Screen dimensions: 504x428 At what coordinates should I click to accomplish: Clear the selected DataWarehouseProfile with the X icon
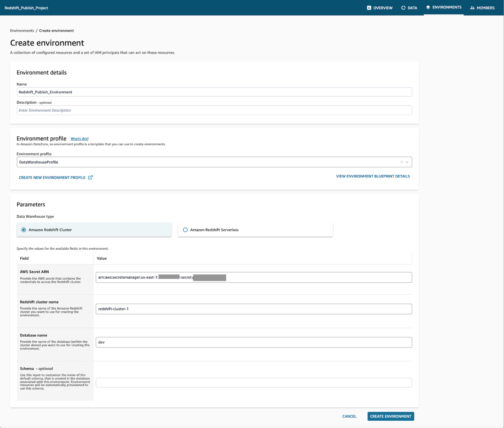coord(402,162)
